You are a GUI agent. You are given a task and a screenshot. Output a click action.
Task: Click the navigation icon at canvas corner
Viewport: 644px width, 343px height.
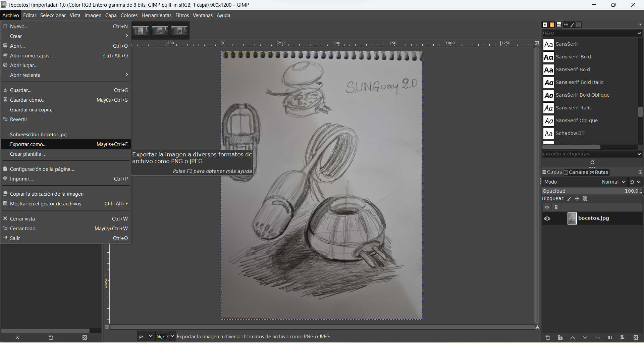pyautogui.click(x=537, y=327)
